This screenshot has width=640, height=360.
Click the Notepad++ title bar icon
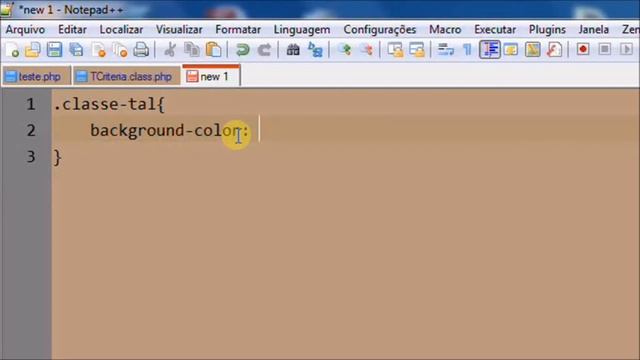pos(7,9)
